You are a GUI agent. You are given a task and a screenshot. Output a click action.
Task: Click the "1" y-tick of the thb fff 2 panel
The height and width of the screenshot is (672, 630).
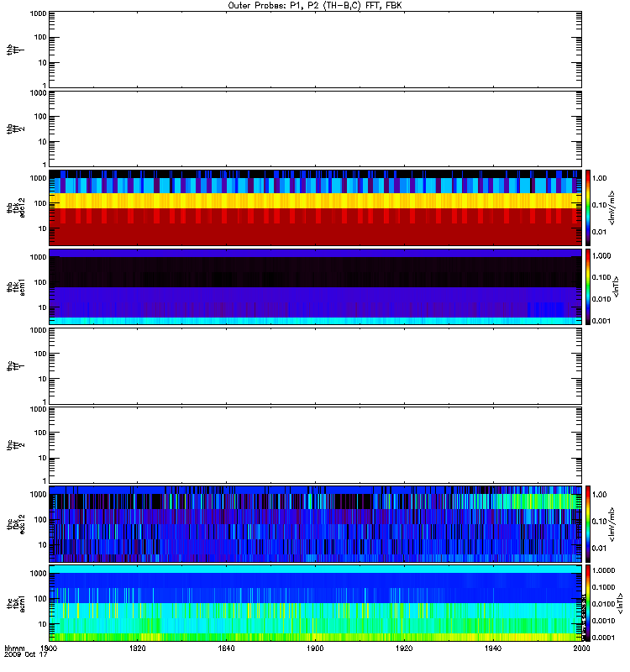click(x=45, y=165)
